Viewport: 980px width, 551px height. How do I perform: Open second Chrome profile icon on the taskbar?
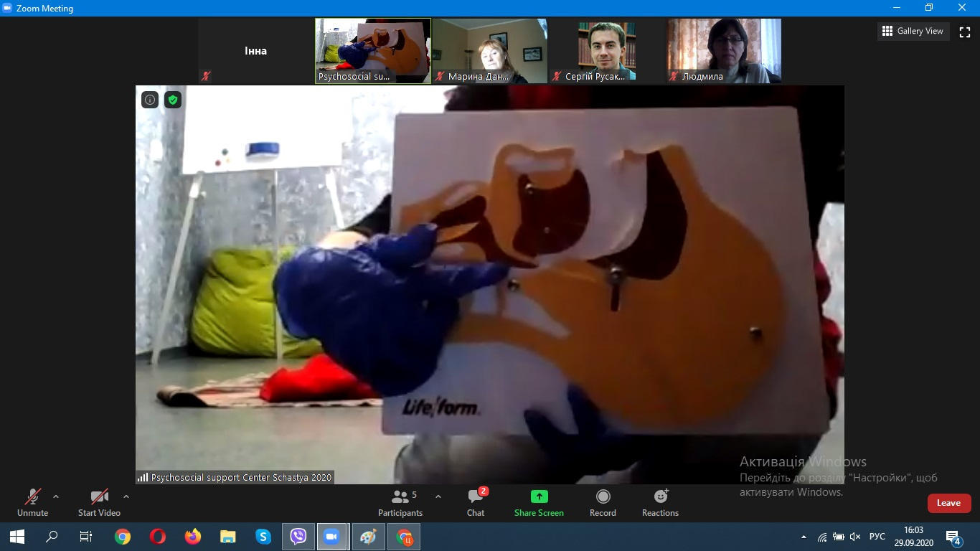point(404,537)
